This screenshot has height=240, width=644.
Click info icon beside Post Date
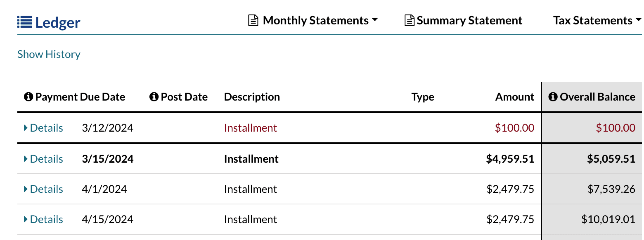pos(154,97)
